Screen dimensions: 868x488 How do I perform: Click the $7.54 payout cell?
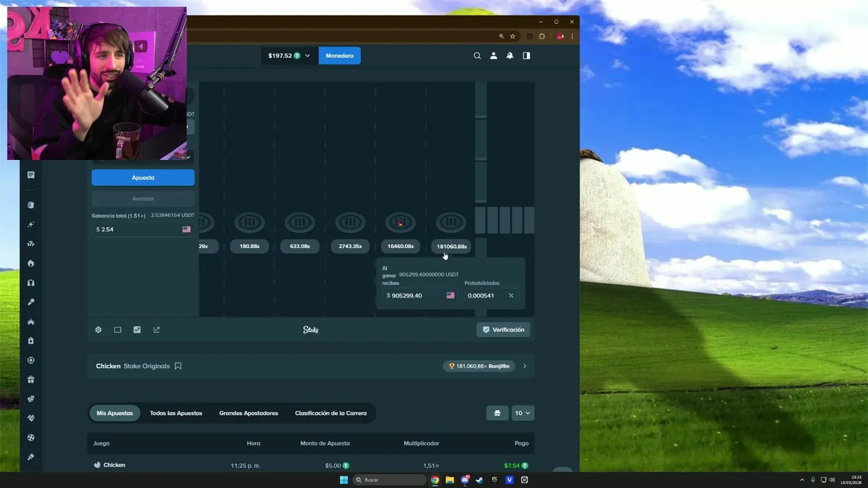click(516, 466)
